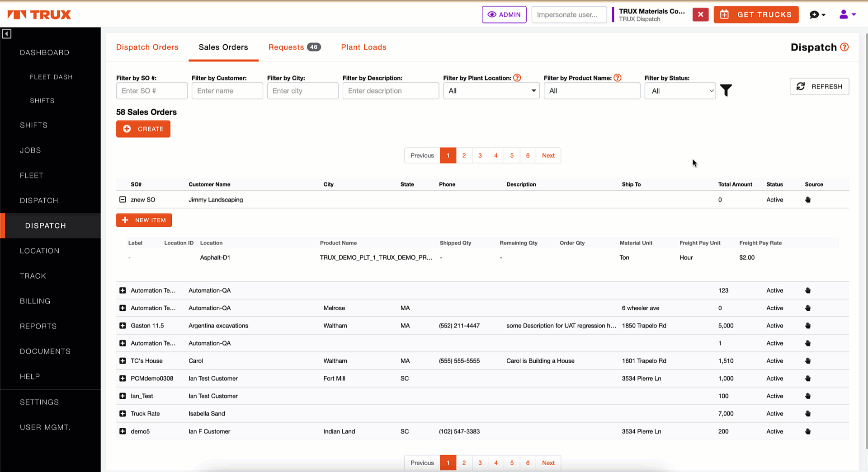Screen dimensions: 868x472
Task: Click the Total Amount column header
Action: click(x=735, y=184)
